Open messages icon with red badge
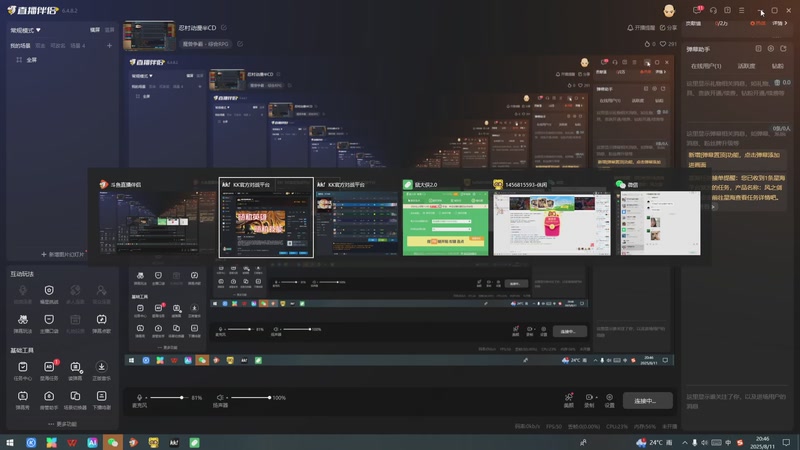Image resolution: width=800 pixels, height=450 pixels. coord(697,10)
